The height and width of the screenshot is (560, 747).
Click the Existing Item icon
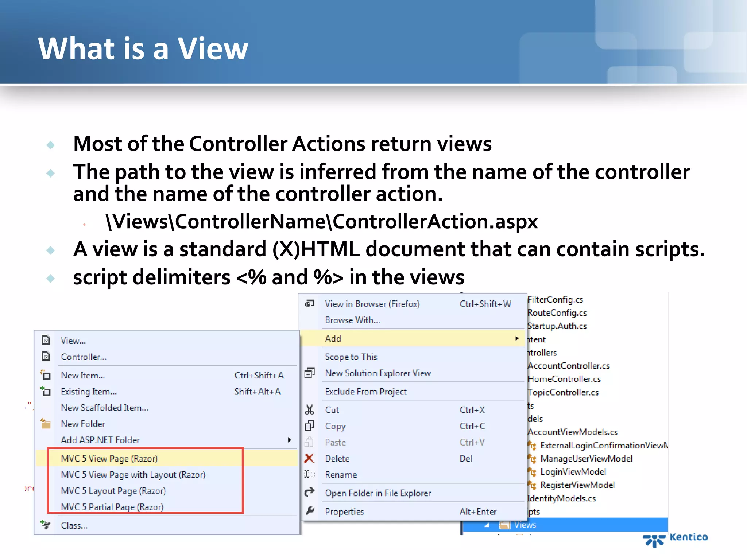pyautogui.click(x=46, y=391)
